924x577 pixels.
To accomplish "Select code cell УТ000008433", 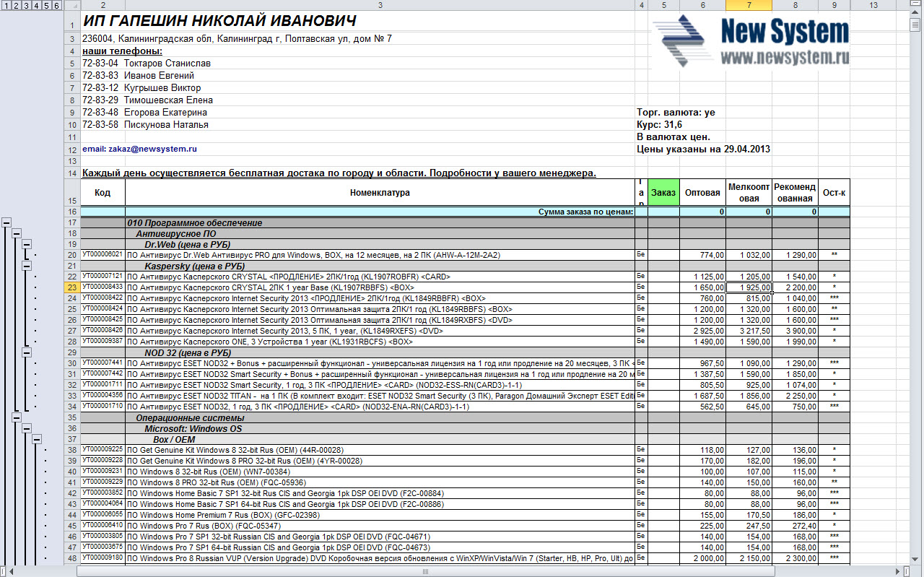I will [x=103, y=287].
